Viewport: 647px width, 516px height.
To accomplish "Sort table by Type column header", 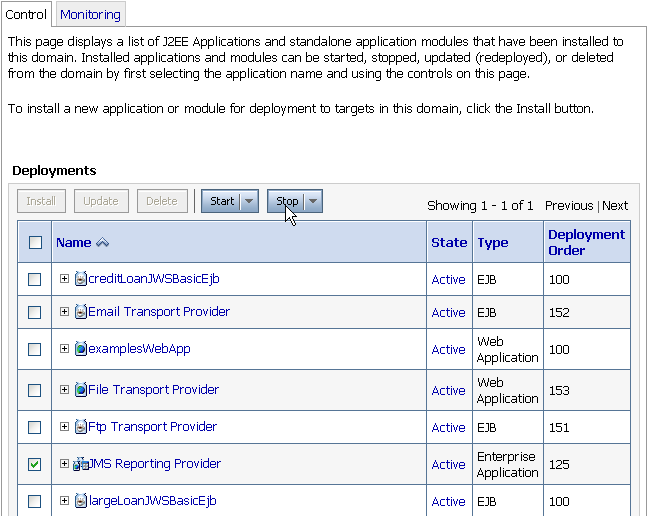I will pyautogui.click(x=493, y=243).
